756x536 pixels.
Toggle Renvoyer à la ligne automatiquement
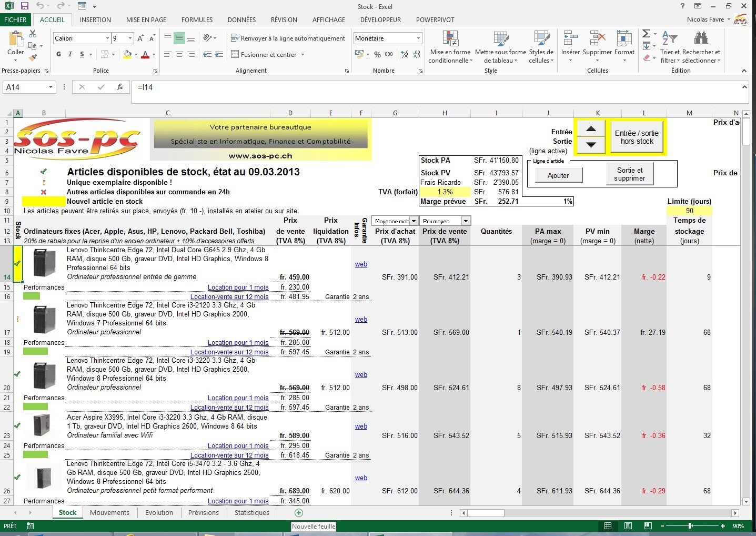(x=288, y=38)
